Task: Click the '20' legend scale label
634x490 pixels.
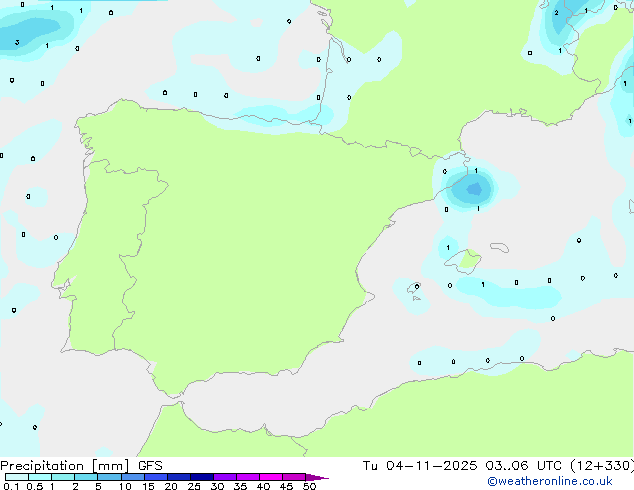Action: point(171,486)
